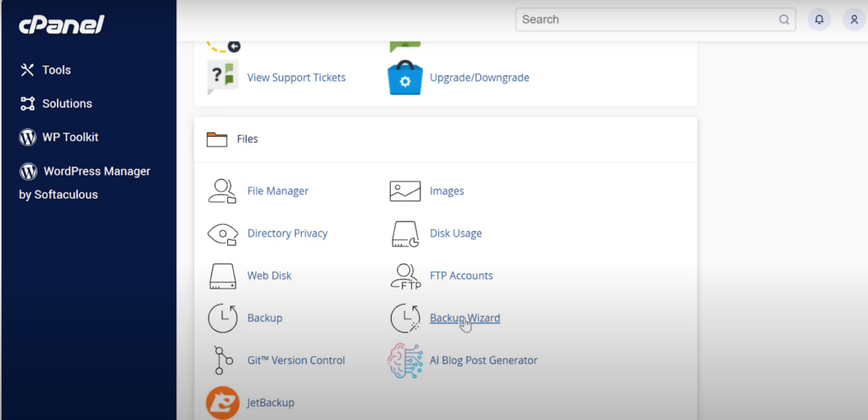Click the search magnifier icon
Viewport: 868px width, 420px height.
[x=784, y=20]
